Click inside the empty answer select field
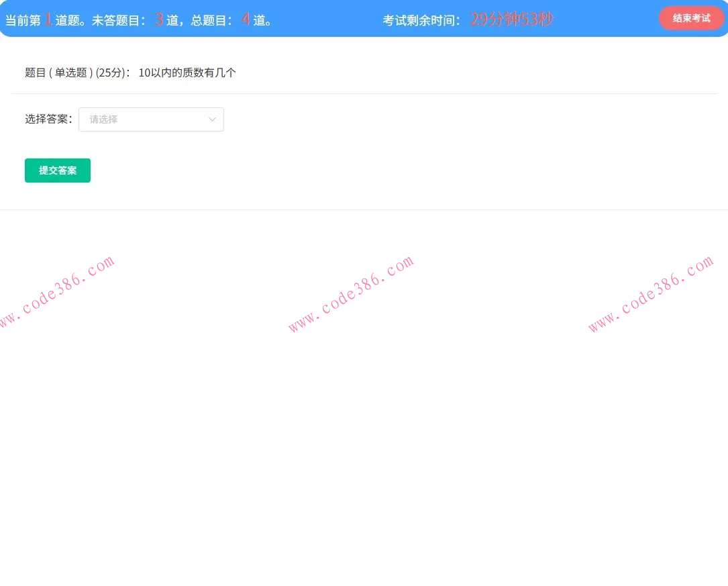The height and width of the screenshot is (586, 728). point(134,119)
